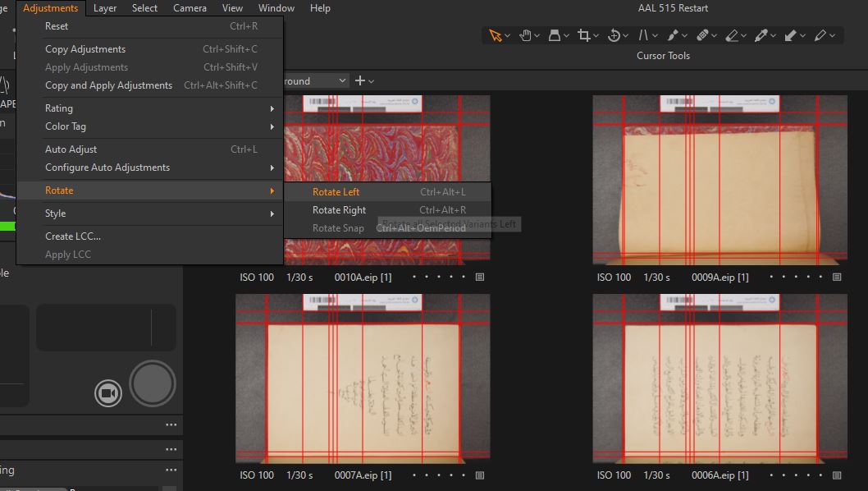Select the 0009A.eip page thumbnail

[720, 180]
